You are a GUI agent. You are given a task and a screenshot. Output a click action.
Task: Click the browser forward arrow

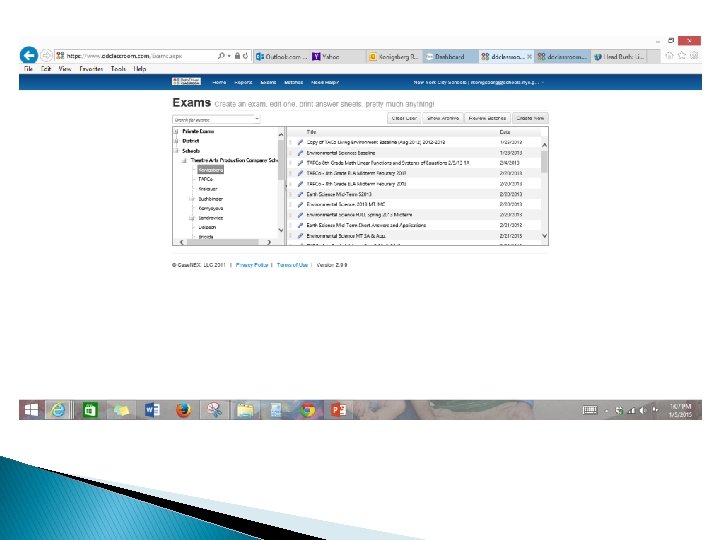[46, 56]
